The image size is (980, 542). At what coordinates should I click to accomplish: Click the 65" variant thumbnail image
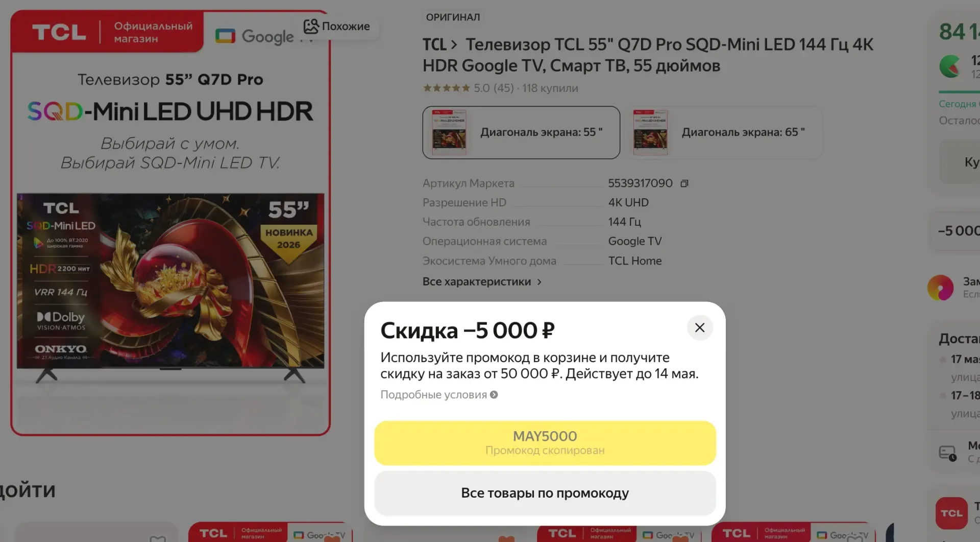(650, 132)
